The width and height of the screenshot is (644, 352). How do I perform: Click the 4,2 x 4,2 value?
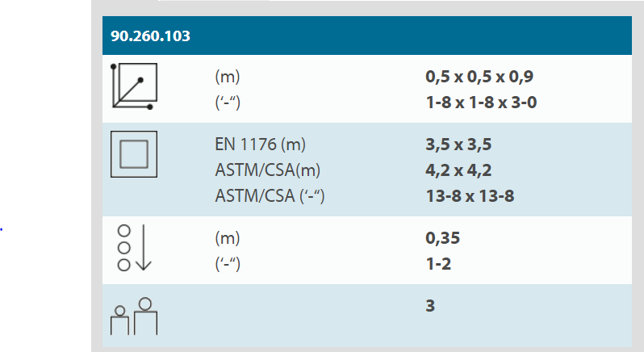(x=458, y=170)
